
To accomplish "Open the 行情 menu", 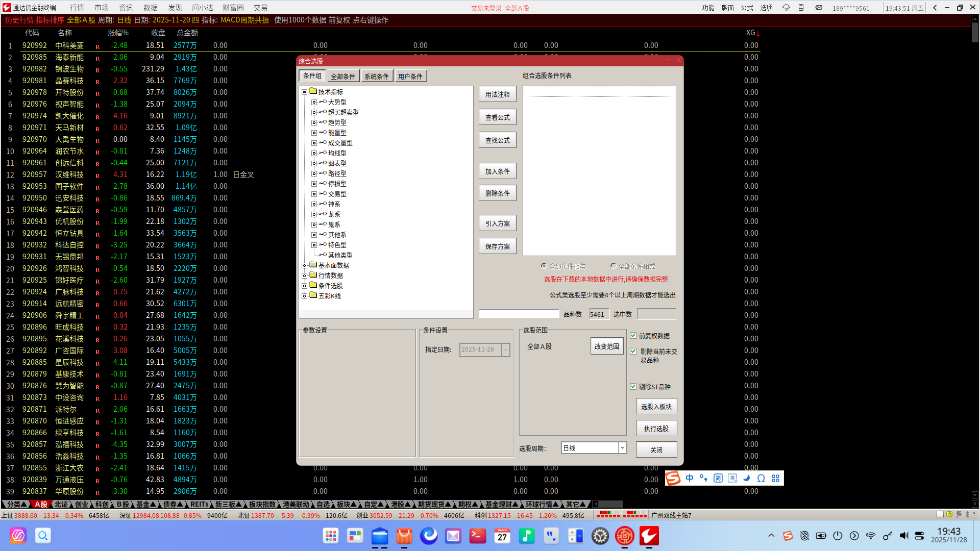I will (x=77, y=8).
